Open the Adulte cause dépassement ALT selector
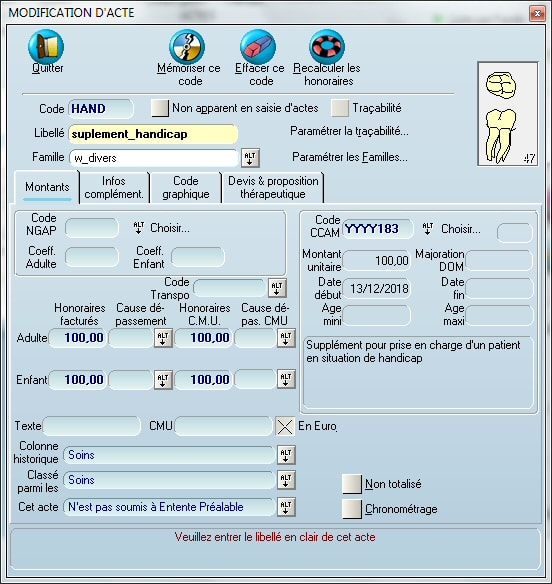This screenshot has width=552, height=584. [x=163, y=338]
